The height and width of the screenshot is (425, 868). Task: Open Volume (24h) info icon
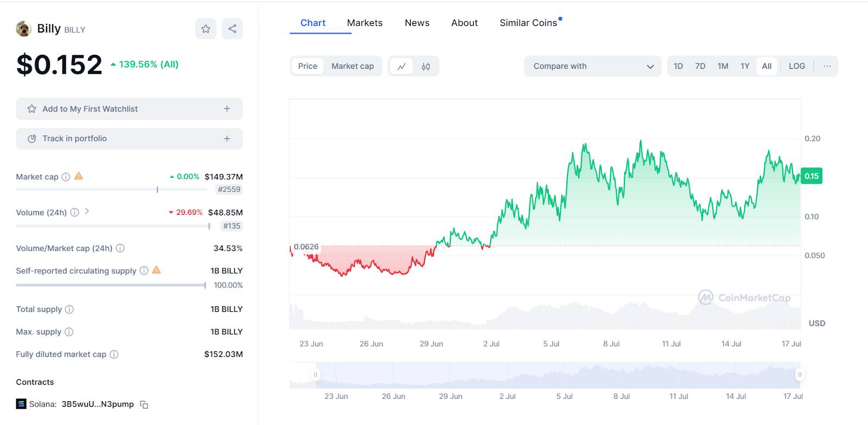(x=75, y=212)
